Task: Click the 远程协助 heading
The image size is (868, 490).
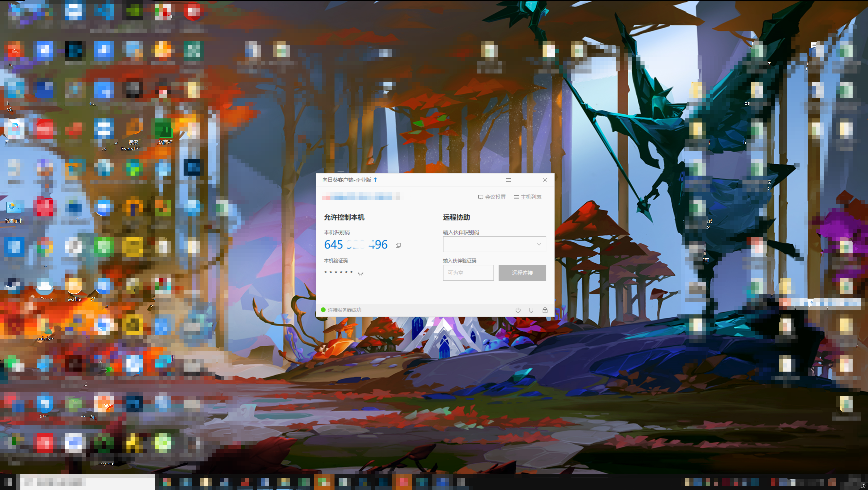Action: tap(456, 218)
